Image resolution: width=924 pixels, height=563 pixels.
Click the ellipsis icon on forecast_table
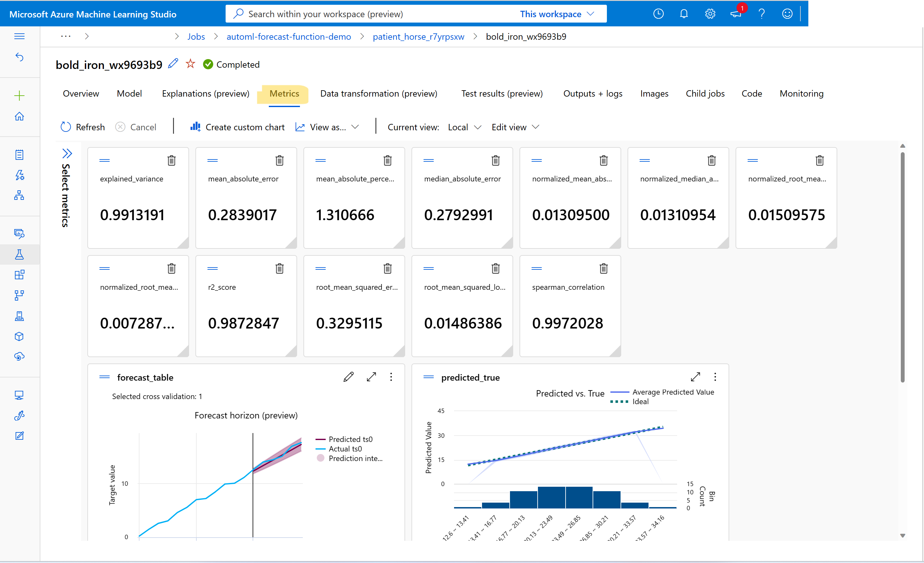point(392,377)
